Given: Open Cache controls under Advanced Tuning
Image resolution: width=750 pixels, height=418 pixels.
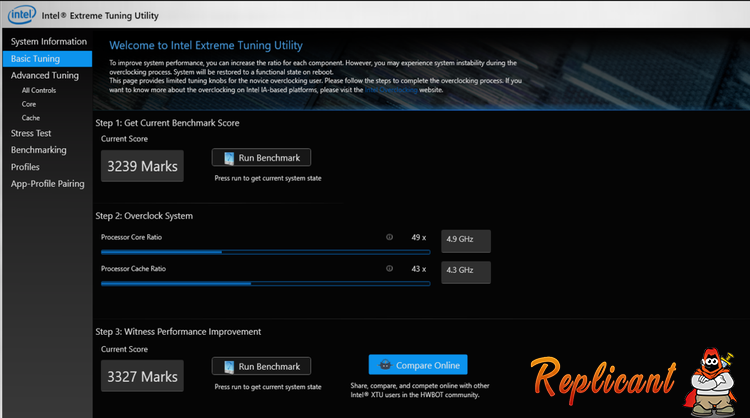Looking at the screenshot, I should click(x=31, y=118).
